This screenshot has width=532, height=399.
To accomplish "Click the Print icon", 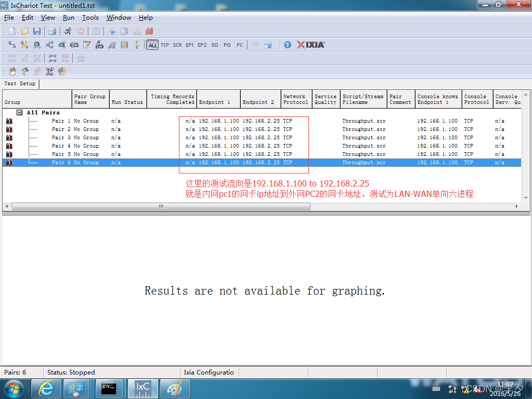I will pos(52,32).
